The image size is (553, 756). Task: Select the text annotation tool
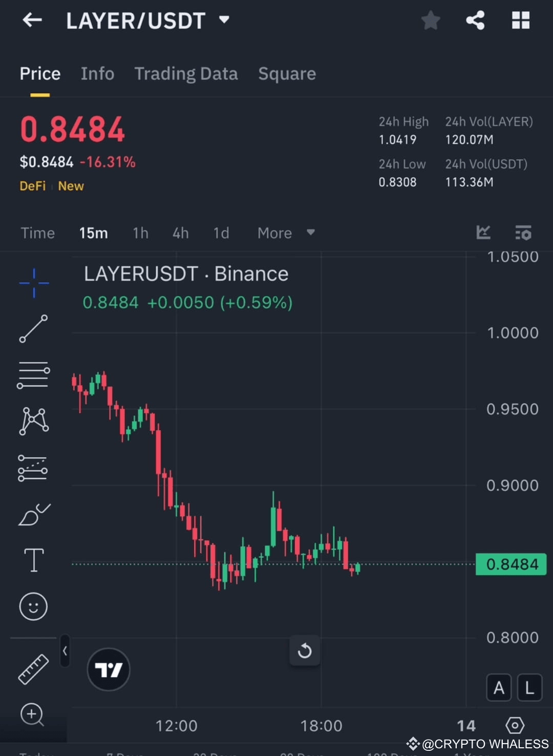click(x=33, y=560)
